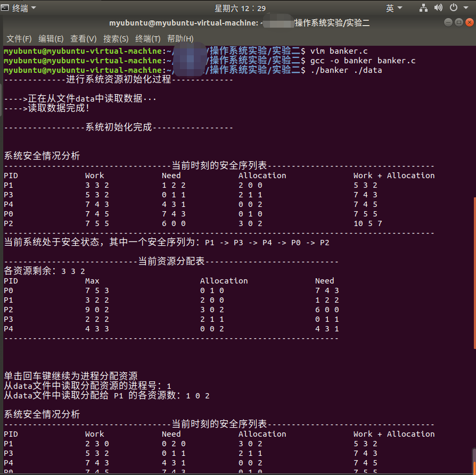
Task: Click the '4 3 3' Max value for P4
Action: (97, 329)
